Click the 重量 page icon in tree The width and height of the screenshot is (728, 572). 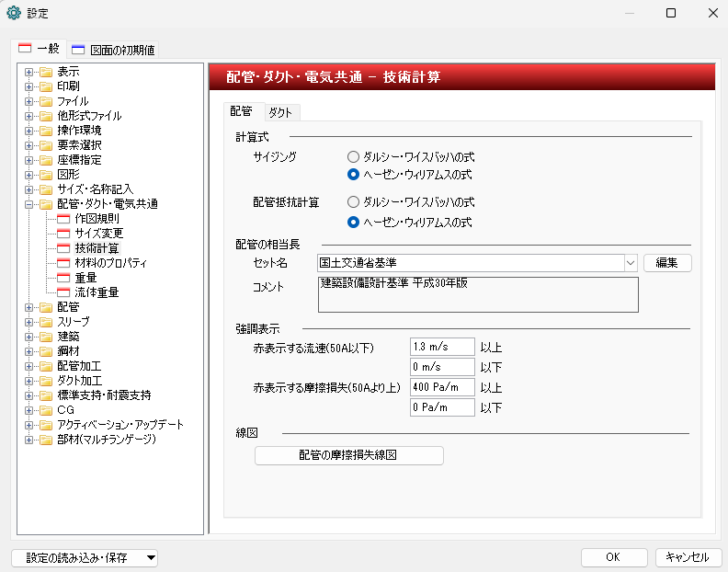click(x=63, y=278)
